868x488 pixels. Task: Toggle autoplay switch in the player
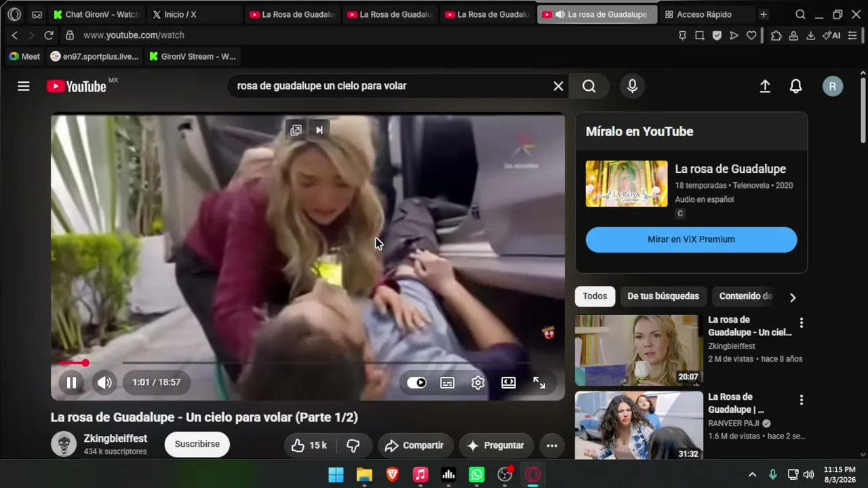tap(416, 382)
